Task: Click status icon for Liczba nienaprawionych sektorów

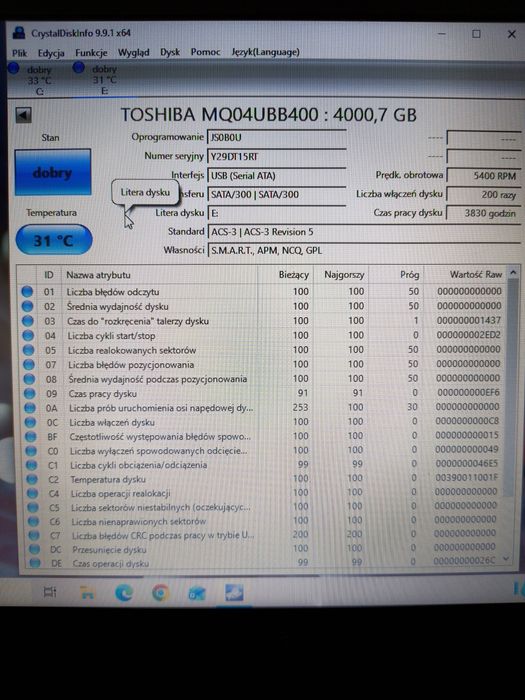Action: click(33, 521)
